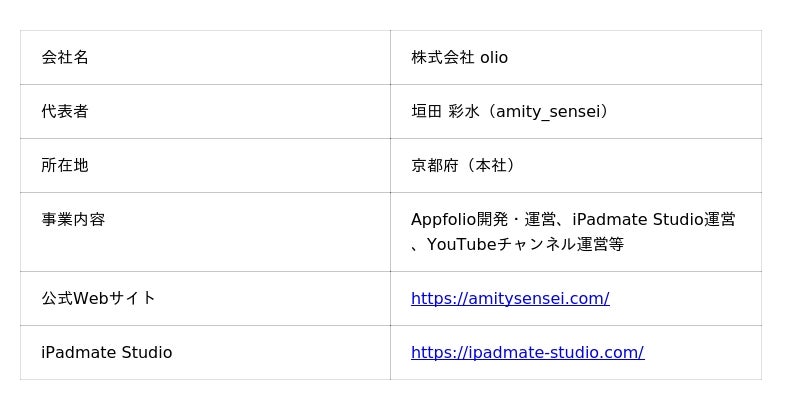Image resolution: width=800 pixels, height=410 pixels.
Task: Select the 代表者 label cell
Action: point(65,111)
